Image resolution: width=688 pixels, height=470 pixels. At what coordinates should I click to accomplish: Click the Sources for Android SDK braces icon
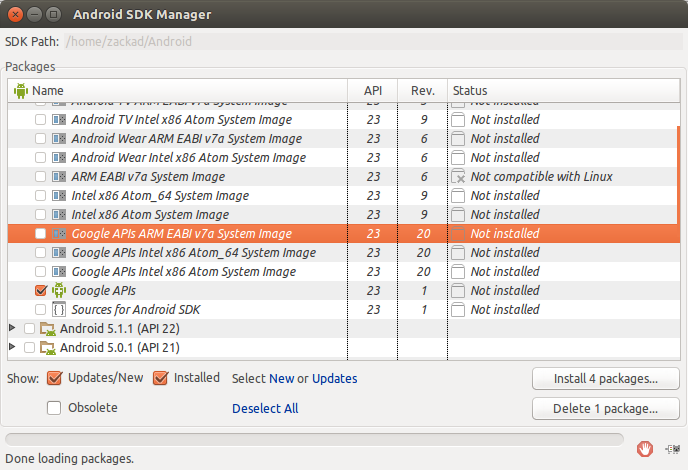pos(59,309)
